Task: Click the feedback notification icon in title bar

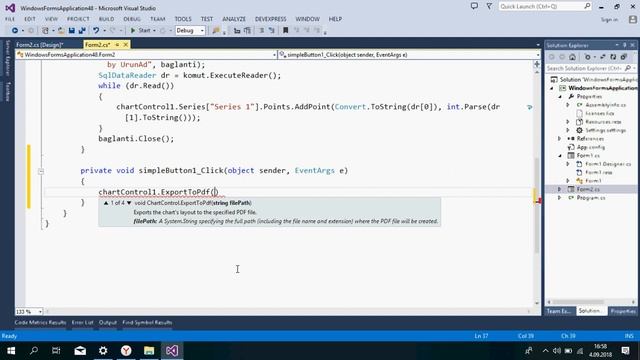Action: 474,6
